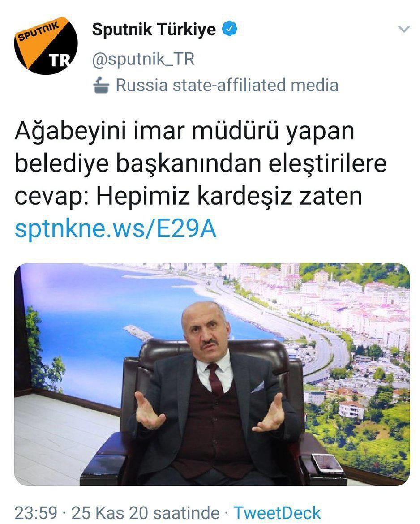Expand the tweet options chevron

click(x=404, y=30)
